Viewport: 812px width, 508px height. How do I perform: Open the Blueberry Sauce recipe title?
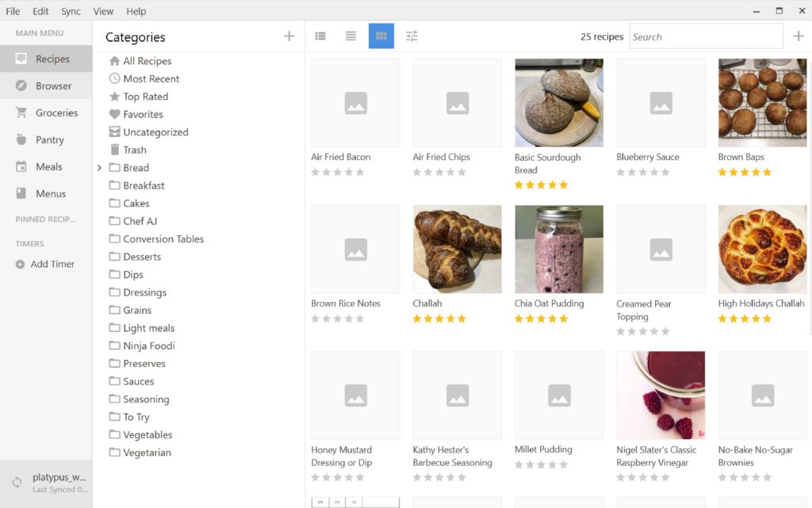tap(647, 157)
